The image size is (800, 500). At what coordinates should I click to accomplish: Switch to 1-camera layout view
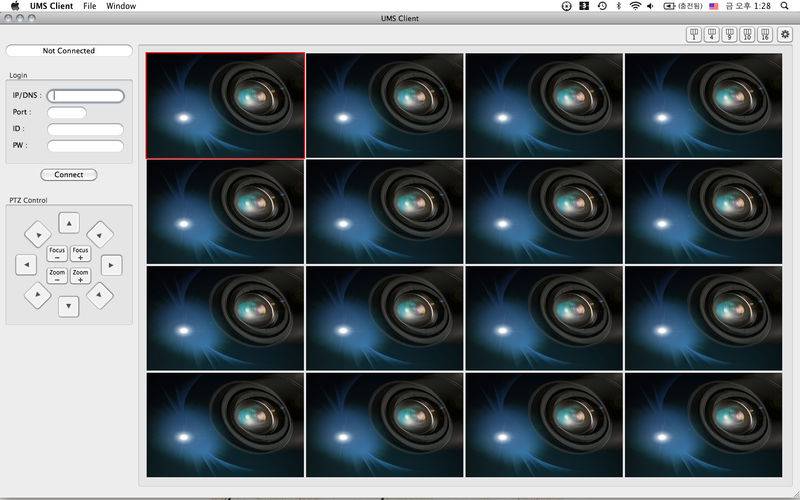click(694, 34)
